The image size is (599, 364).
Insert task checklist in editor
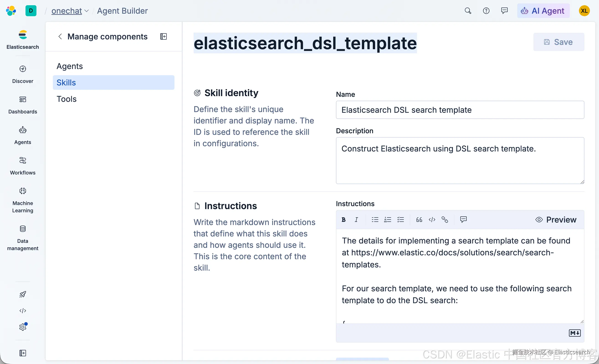400,220
